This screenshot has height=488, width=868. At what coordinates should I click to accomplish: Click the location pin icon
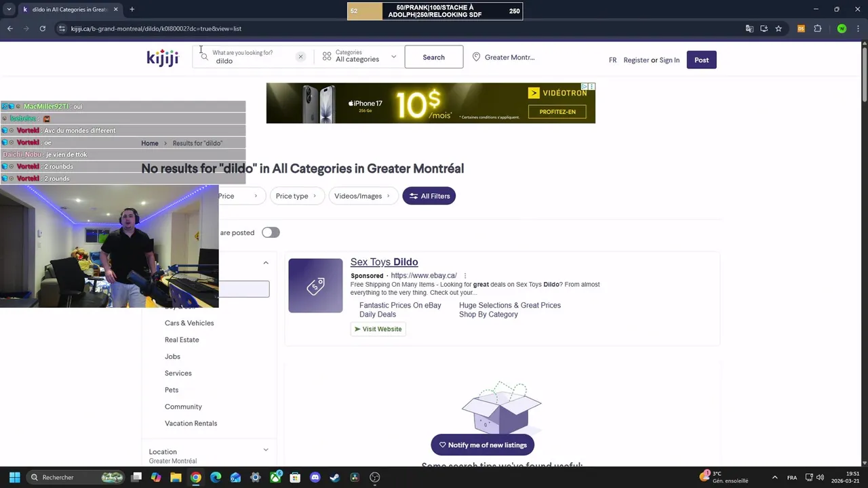point(476,57)
